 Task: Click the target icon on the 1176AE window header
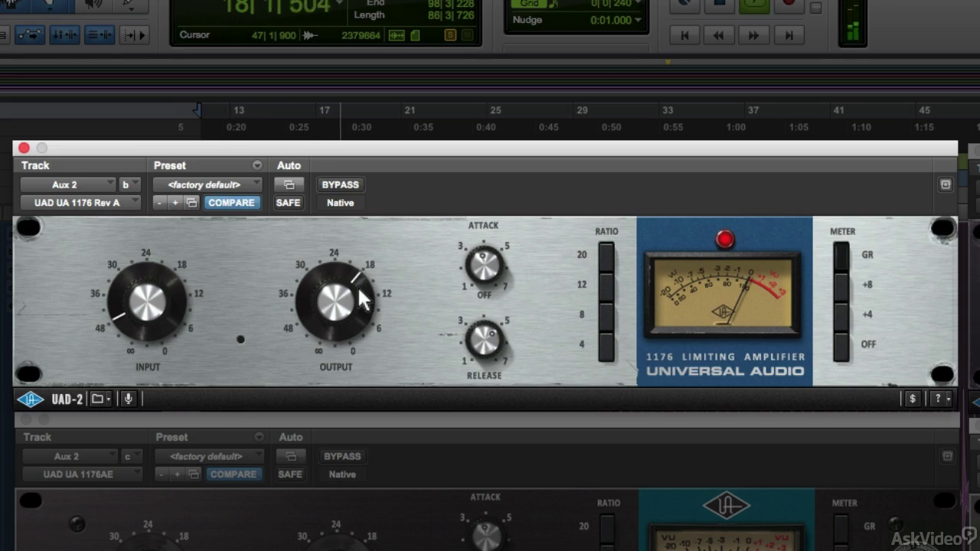tap(947, 456)
